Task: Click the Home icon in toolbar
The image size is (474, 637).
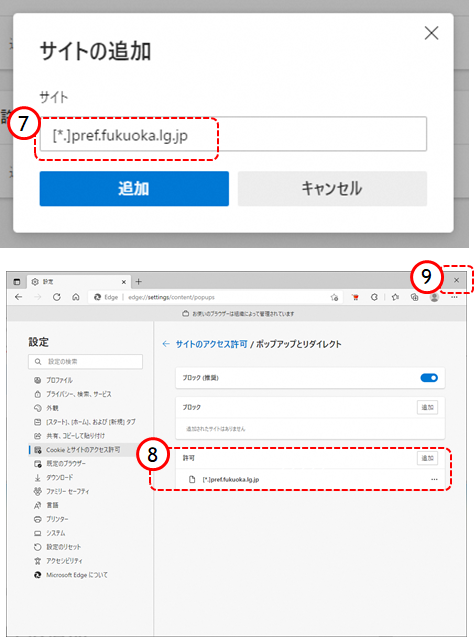Action: 76,297
